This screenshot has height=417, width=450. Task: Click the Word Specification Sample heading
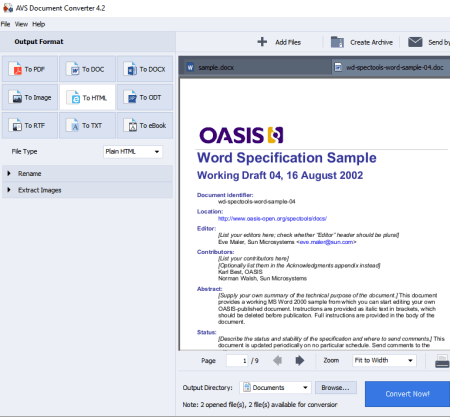(287, 158)
